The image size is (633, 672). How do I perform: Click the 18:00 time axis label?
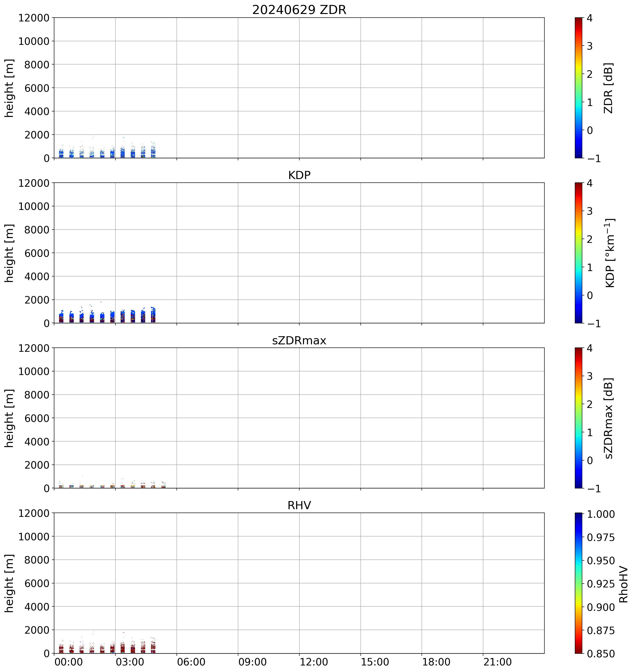click(x=436, y=662)
